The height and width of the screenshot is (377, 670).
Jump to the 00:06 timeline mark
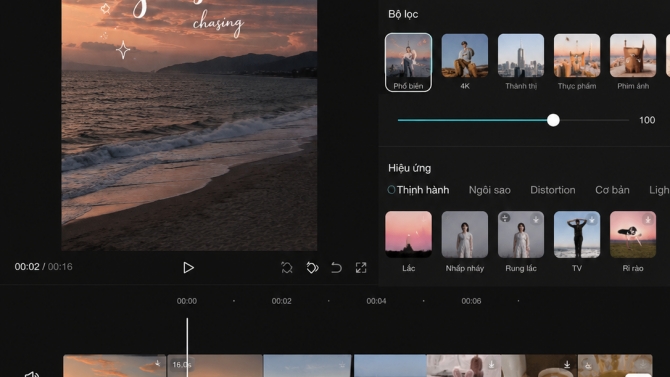pyautogui.click(x=471, y=301)
